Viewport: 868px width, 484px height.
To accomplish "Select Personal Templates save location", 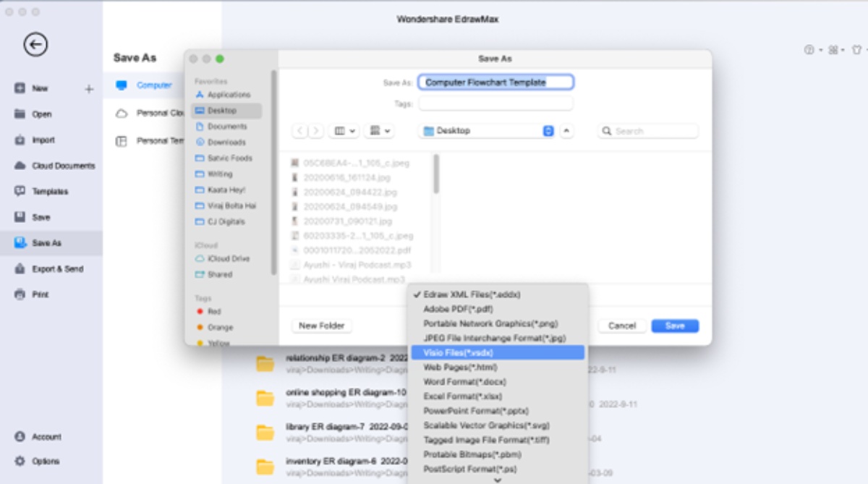I will click(x=150, y=141).
